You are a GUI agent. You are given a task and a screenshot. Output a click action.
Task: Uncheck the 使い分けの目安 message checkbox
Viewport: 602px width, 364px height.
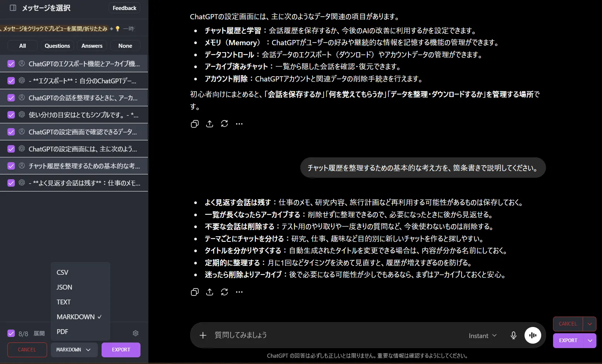click(x=11, y=115)
